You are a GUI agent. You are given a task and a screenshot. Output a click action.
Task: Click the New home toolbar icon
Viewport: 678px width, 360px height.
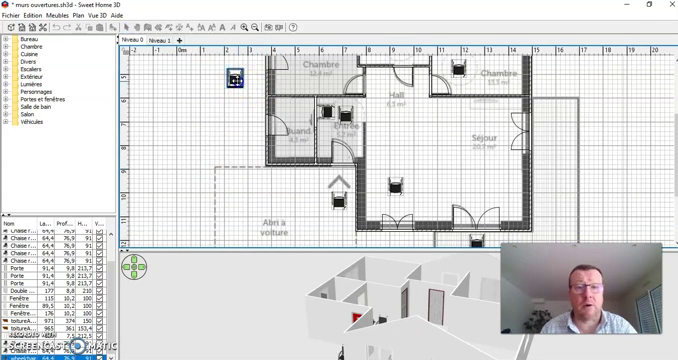click(11, 27)
